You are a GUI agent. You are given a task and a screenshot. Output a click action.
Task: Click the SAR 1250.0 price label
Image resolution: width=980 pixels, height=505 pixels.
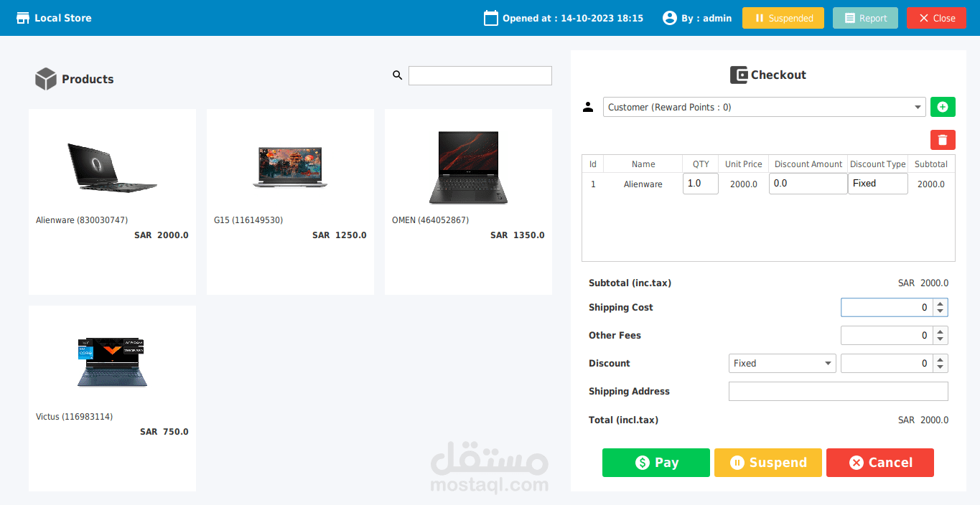[340, 235]
